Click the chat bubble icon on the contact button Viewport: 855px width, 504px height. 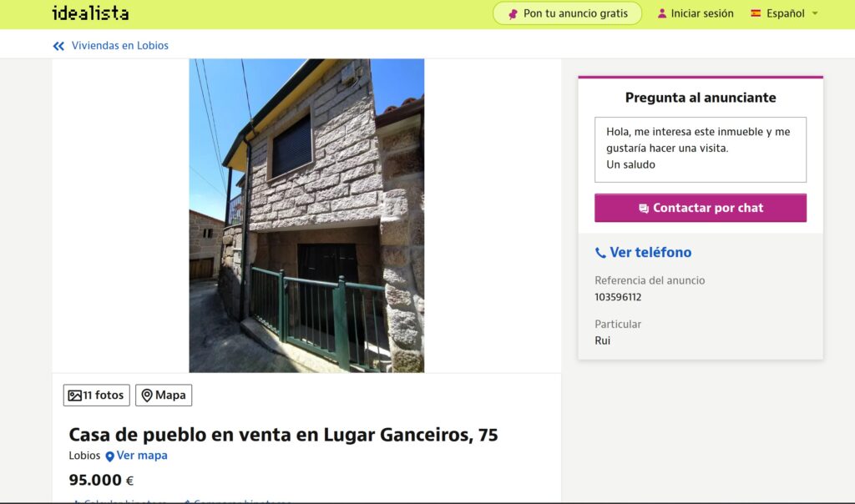point(644,208)
